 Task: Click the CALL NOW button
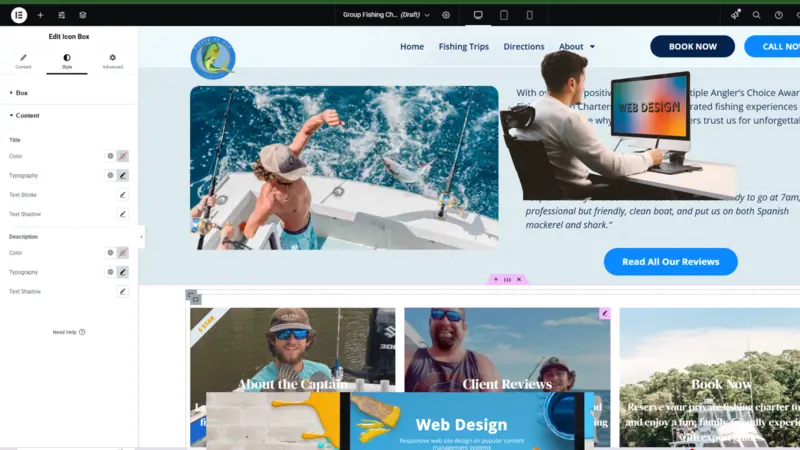[x=772, y=46]
